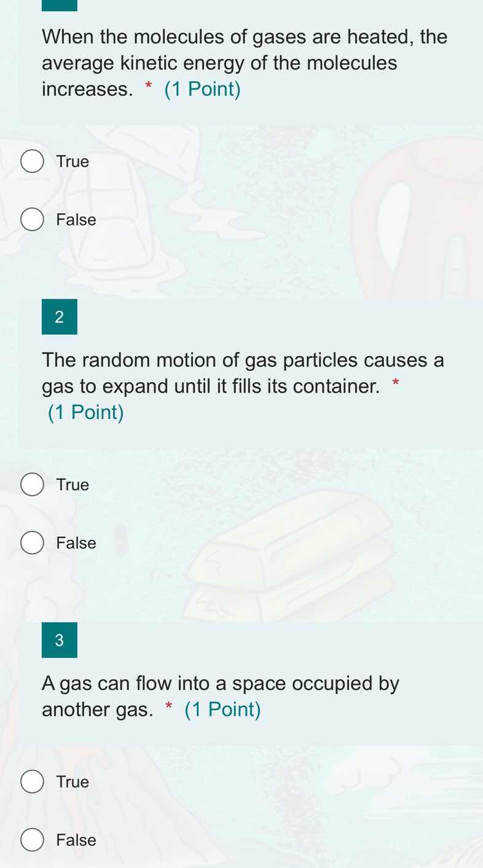Click the (1 Point) label on question 3
483x868 pixels.
(x=223, y=710)
